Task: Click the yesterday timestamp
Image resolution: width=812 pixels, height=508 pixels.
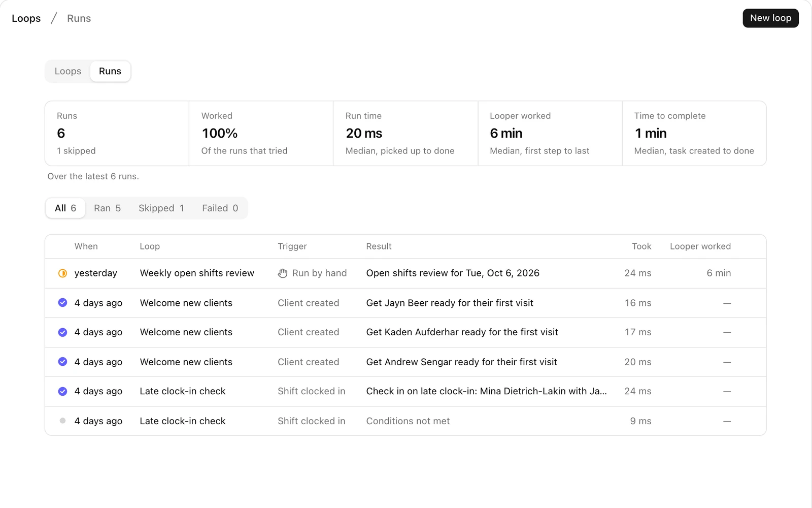Action: 96,273
